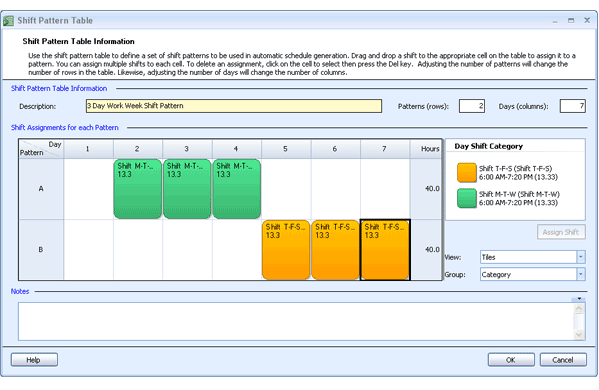This screenshot has height=390, width=599.
Task: Click the 40.0 hours value for Pattern A
Action: pyautogui.click(x=432, y=188)
